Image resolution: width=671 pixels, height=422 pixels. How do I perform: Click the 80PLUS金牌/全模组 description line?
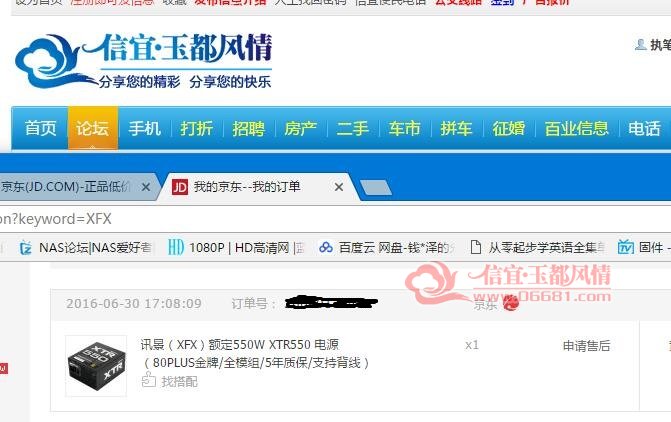[x=256, y=363]
